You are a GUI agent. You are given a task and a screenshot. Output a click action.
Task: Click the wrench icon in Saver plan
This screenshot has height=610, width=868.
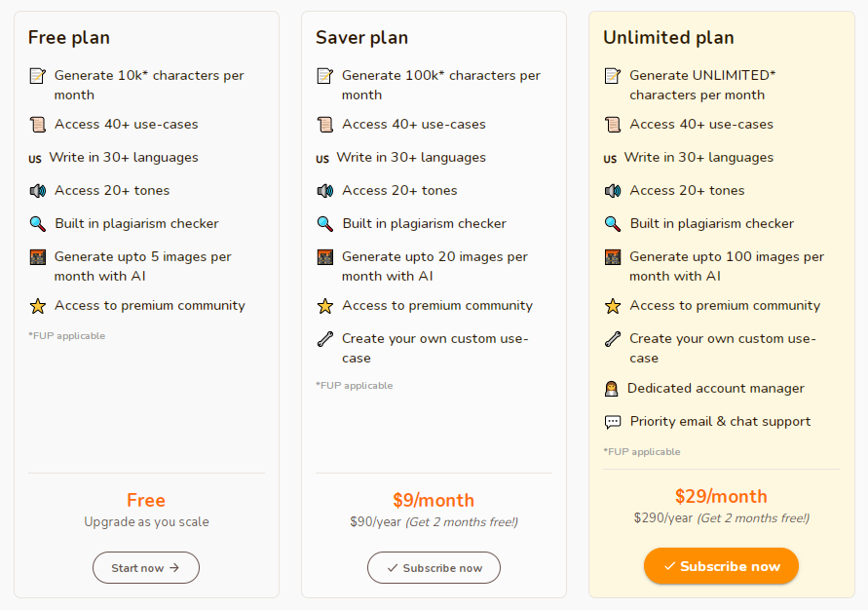[325, 339]
